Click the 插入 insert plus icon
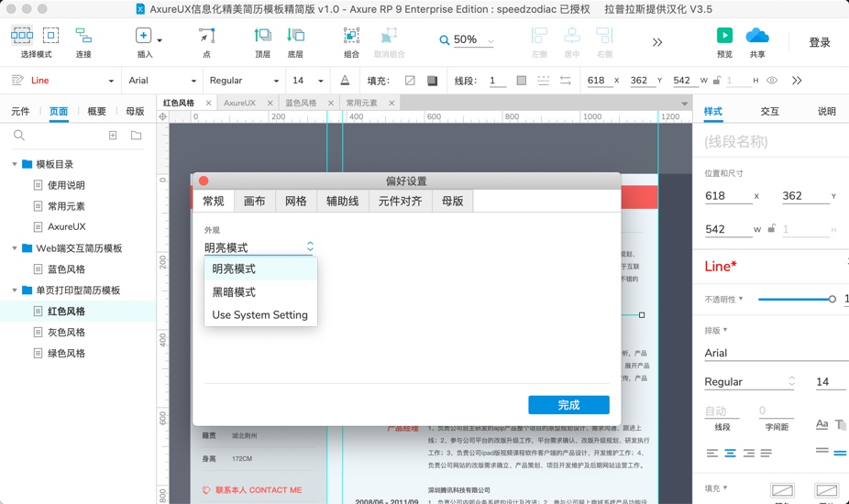This screenshot has width=849, height=504. [143, 36]
